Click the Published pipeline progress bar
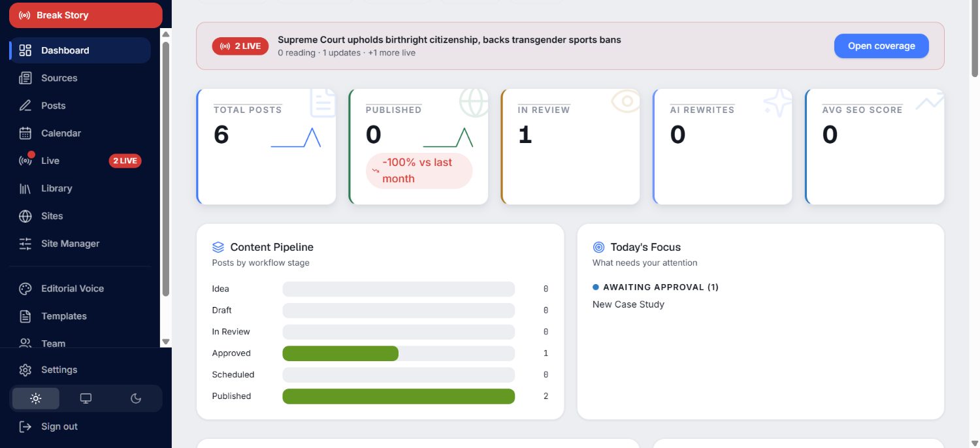Image resolution: width=980 pixels, height=448 pixels. (399, 396)
